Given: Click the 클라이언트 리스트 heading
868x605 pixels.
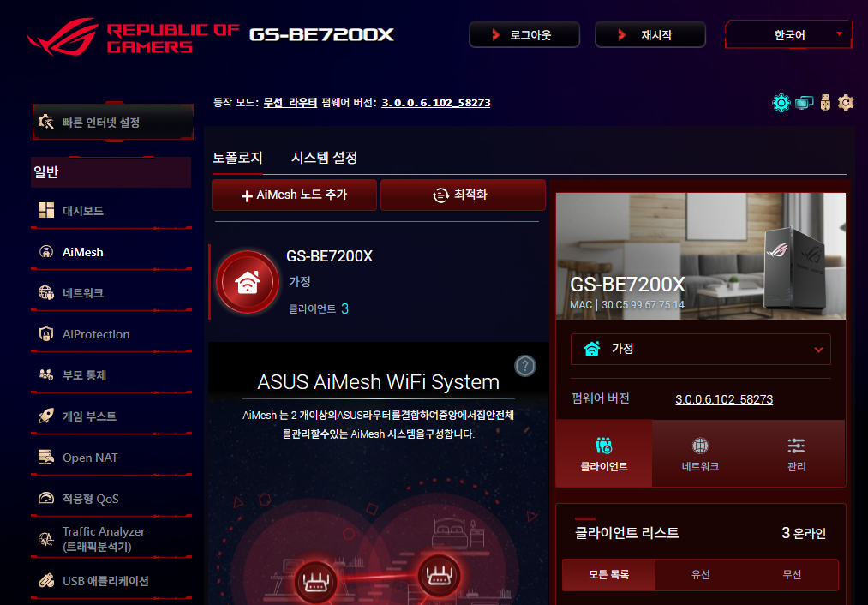Looking at the screenshot, I should pyautogui.click(x=626, y=532).
